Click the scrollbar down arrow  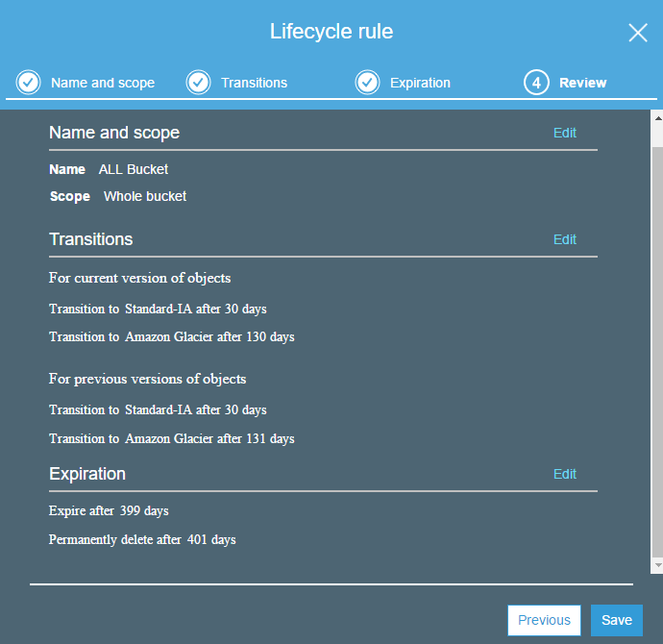658,564
